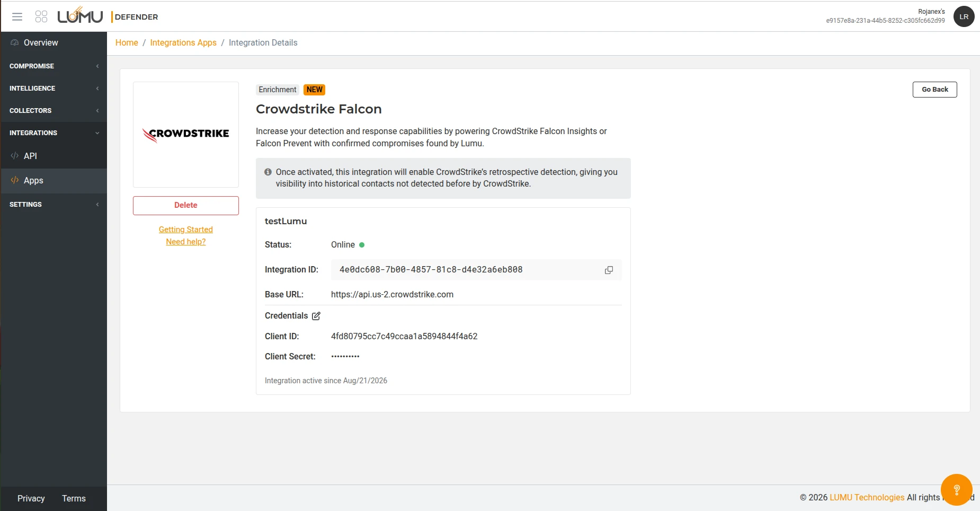
Task: Expand the Settings sidebar section
Action: pos(54,205)
